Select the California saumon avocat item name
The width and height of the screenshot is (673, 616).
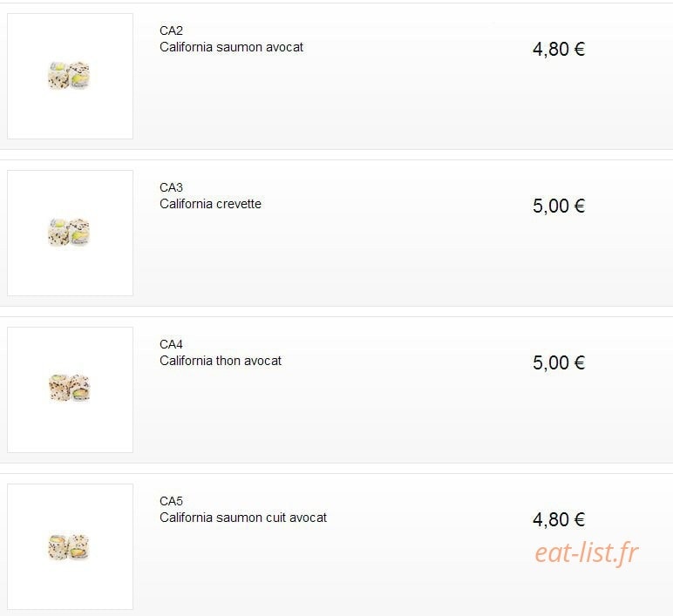coord(231,47)
